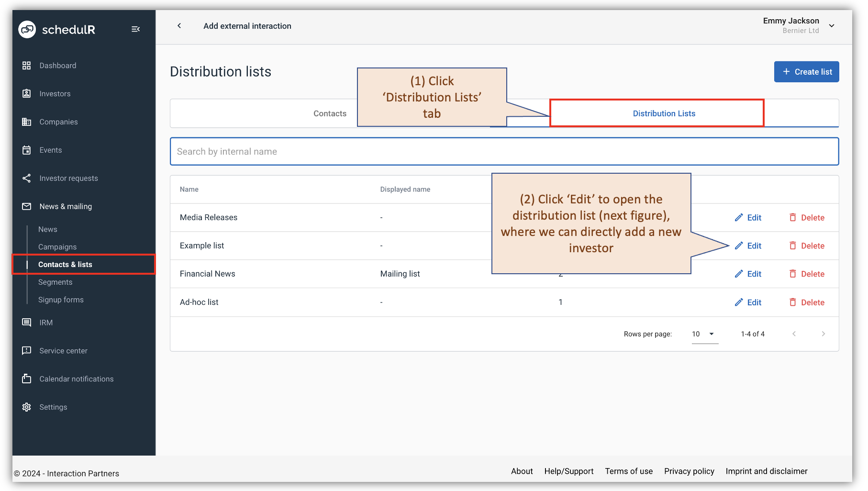The height and width of the screenshot is (491, 868).
Task: Open the Dashboard from the sidebar
Action: pos(57,65)
